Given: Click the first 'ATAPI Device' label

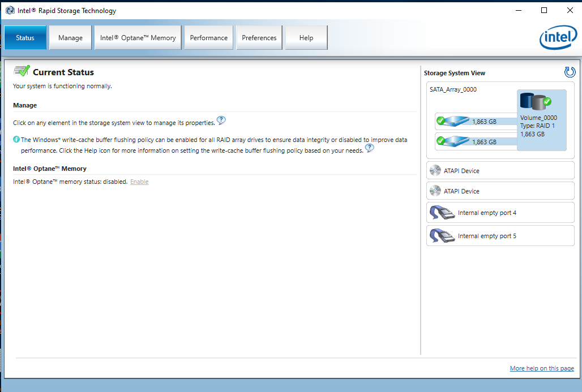Looking at the screenshot, I should click(461, 171).
